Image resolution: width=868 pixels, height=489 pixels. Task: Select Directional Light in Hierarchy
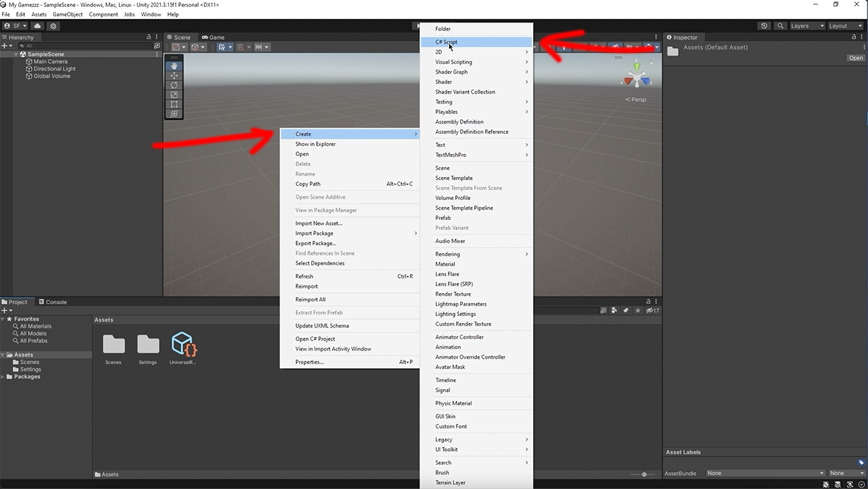(x=54, y=69)
